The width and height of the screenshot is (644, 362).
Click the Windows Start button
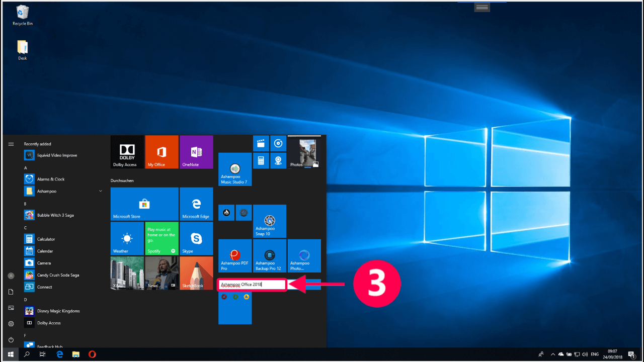tap(11, 354)
